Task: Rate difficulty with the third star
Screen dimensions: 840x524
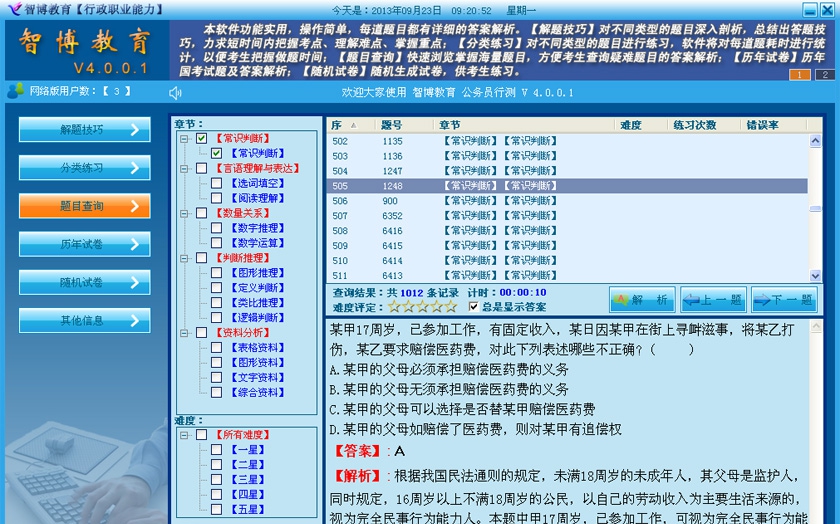Action: click(x=423, y=306)
